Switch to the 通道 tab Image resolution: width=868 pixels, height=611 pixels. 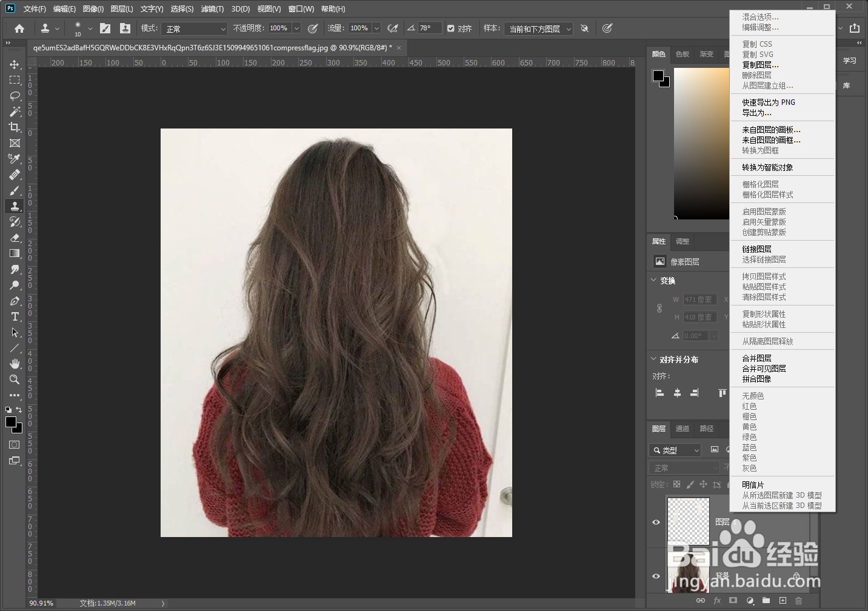click(x=683, y=429)
